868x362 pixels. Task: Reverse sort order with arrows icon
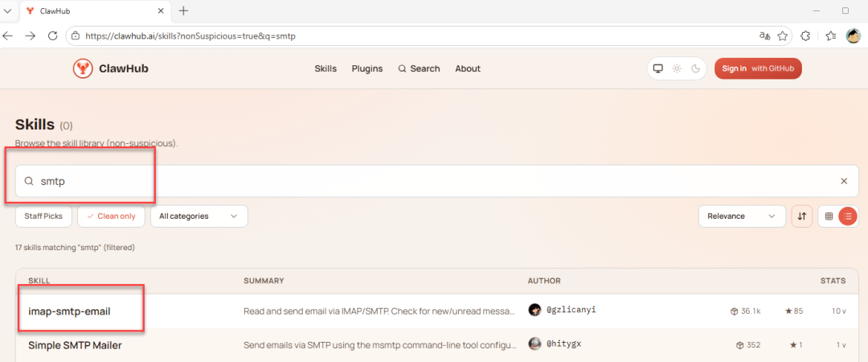(801, 216)
